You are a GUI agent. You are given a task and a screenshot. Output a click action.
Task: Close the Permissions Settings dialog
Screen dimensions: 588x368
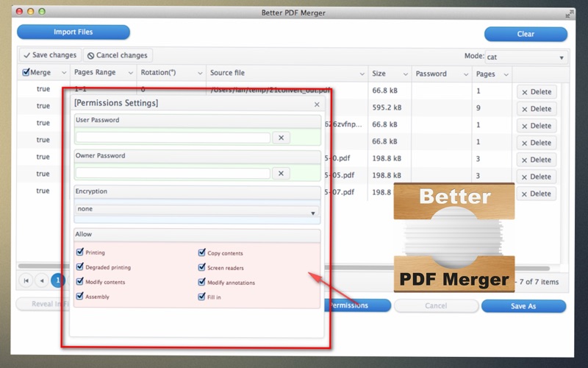point(317,105)
